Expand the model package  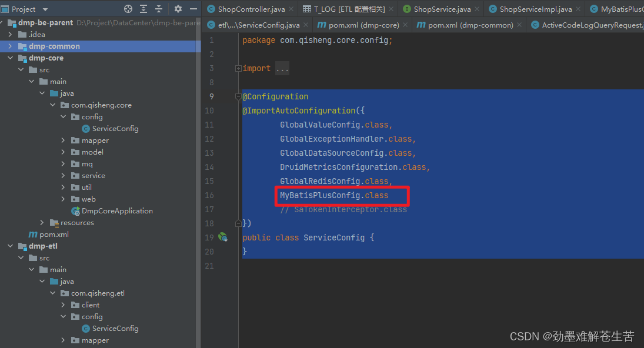click(x=63, y=152)
